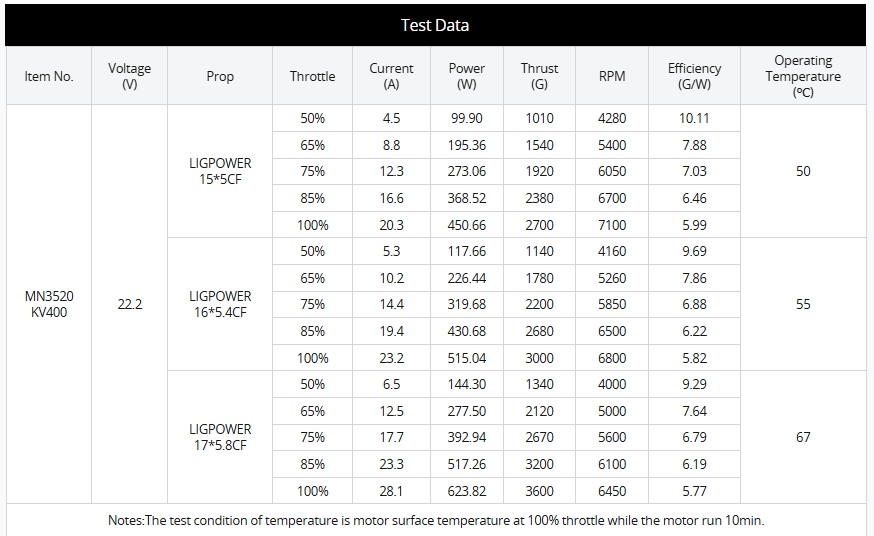Click the Voltage (V) column header
The width and height of the screenshot is (874, 536).
pos(130,76)
